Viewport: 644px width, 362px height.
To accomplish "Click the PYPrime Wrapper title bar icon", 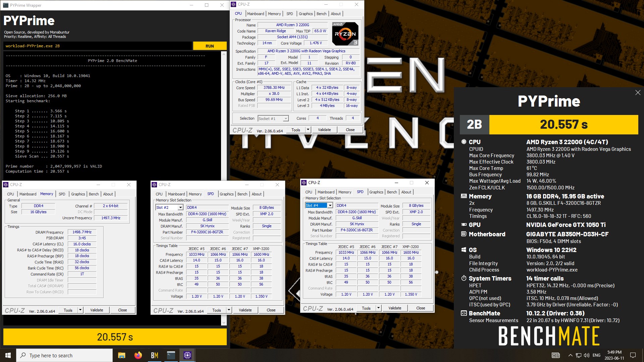I will point(6,5).
